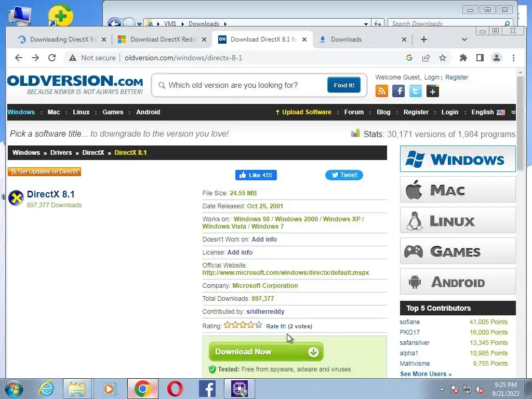Screen dimensions: 532x399
Task: Expand the tab search chevron
Action: (x=464, y=39)
